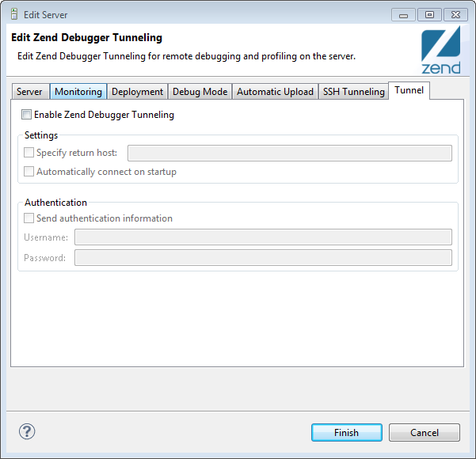
Task: Click the Finish button
Action: pos(347,432)
